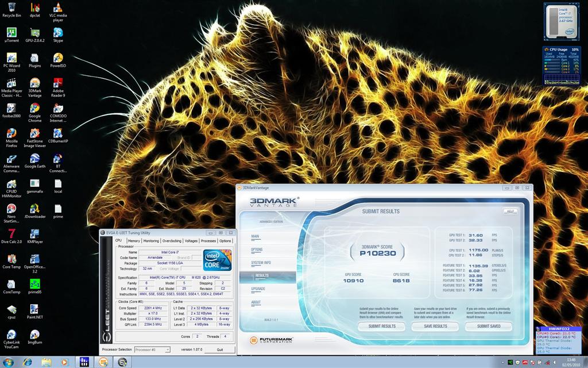Click the Paint.NET desktop icon

tap(35, 312)
